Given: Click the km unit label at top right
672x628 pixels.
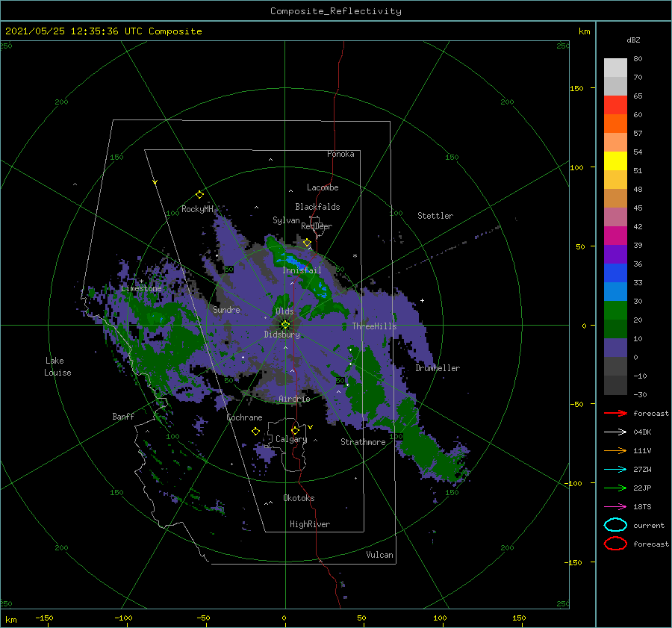Looking at the screenshot, I should coord(584,31).
